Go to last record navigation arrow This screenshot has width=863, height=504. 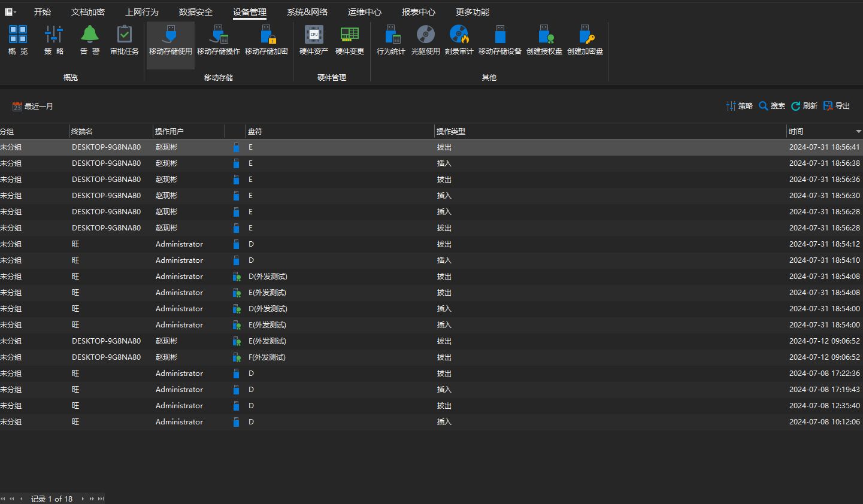click(101, 499)
